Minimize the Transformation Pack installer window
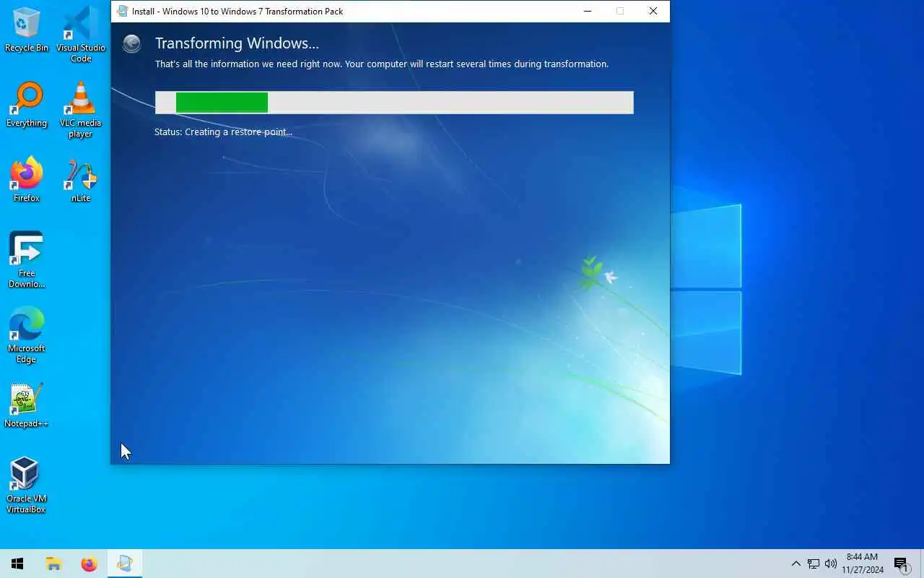Image resolution: width=924 pixels, height=578 pixels. (x=588, y=11)
